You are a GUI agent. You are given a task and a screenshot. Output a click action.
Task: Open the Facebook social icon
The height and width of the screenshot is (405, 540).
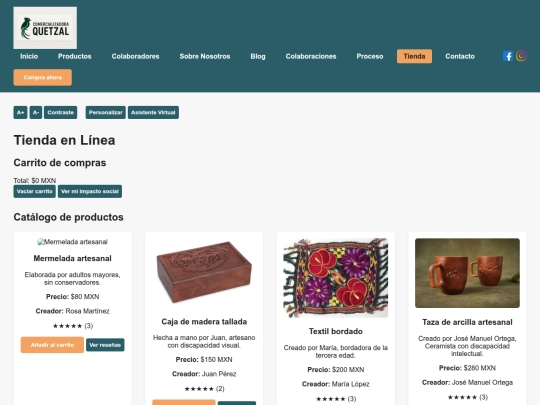point(508,56)
